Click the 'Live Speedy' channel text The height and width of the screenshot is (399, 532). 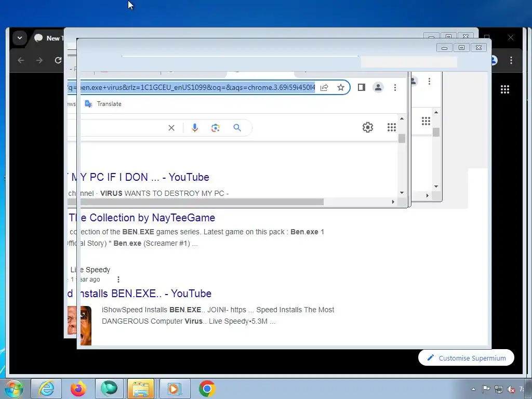[90, 270]
